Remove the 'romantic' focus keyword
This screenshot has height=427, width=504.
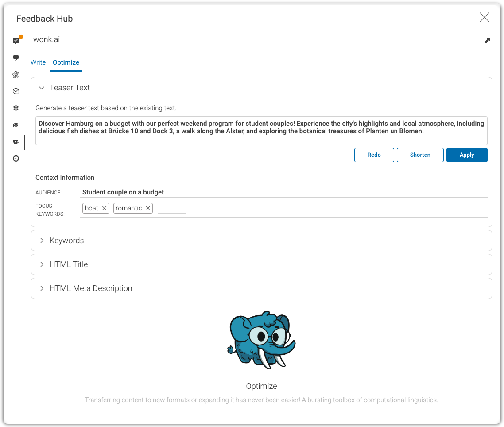(x=148, y=208)
